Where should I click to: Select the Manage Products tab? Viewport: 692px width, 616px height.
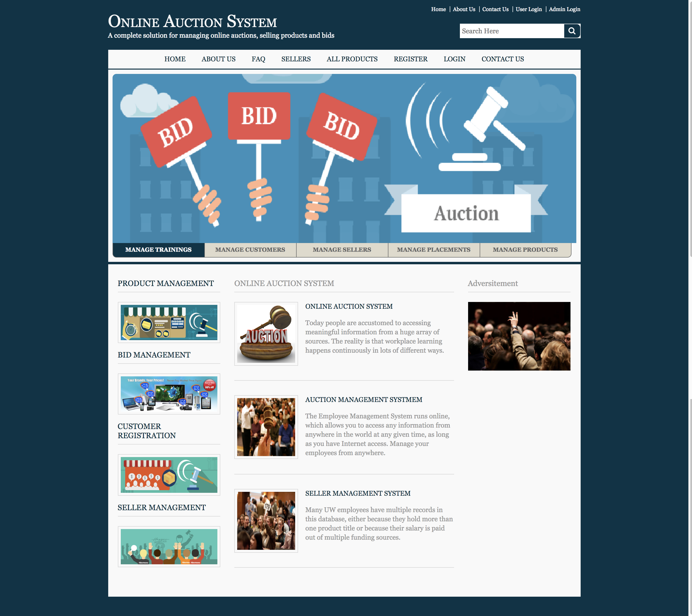[x=524, y=249]
